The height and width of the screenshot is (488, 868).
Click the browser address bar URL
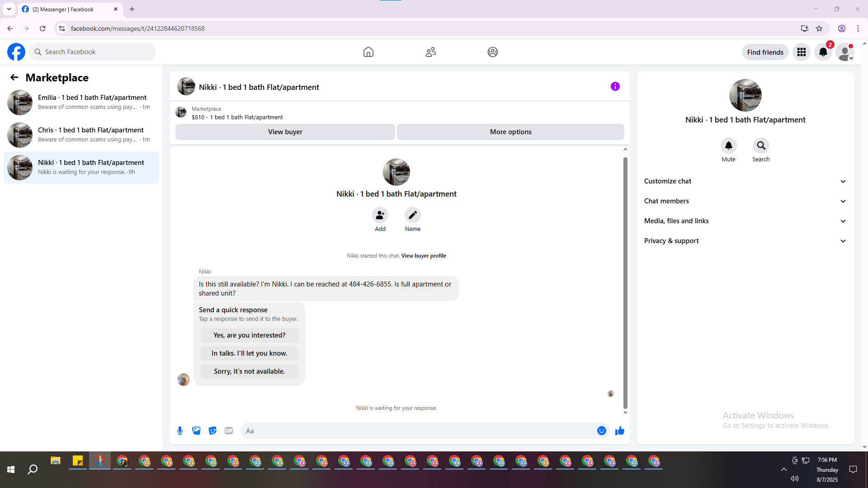138,28
